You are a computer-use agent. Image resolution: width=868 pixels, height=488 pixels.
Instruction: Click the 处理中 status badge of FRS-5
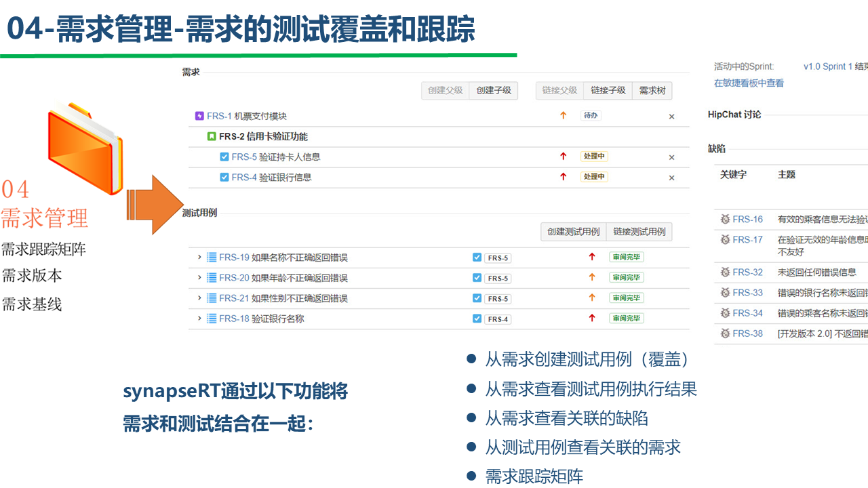click(x=594, y=157)
